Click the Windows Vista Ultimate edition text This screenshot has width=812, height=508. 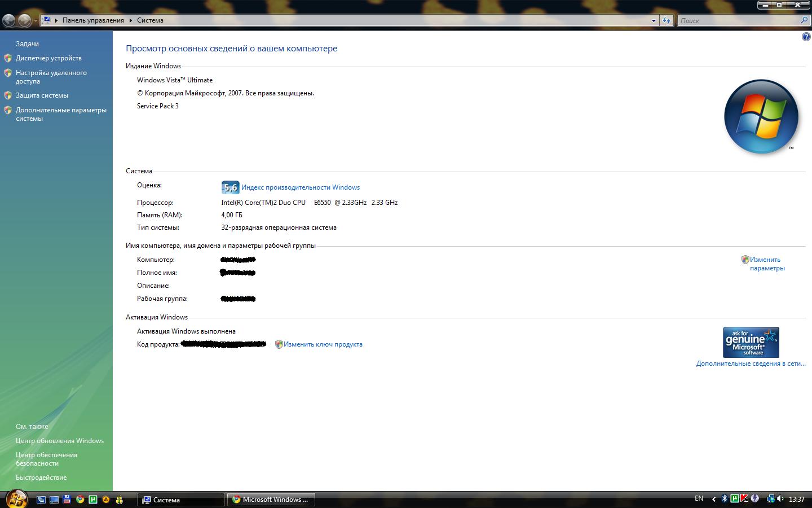pos(175,80)
